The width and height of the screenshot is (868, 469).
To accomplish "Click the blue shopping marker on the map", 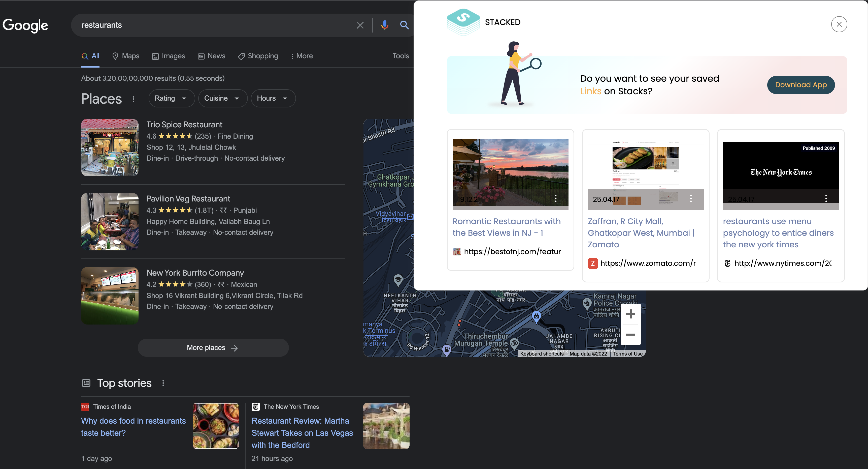I will [537, 317].
